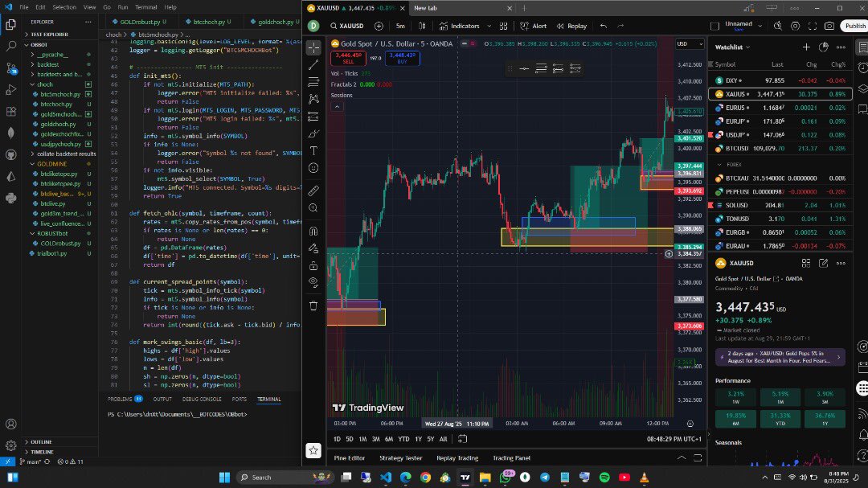
Task: Click the Alert button
Action: [x=533, y=26]
